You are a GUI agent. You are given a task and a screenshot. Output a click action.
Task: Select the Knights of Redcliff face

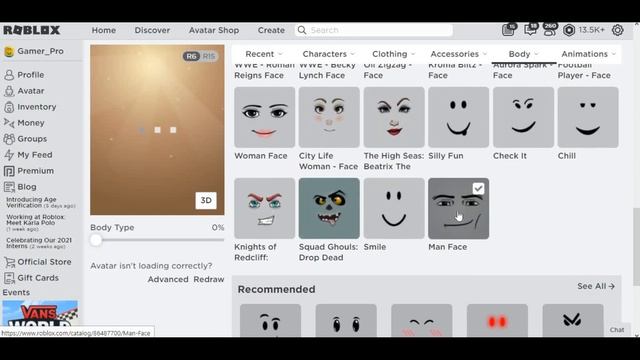264,208
